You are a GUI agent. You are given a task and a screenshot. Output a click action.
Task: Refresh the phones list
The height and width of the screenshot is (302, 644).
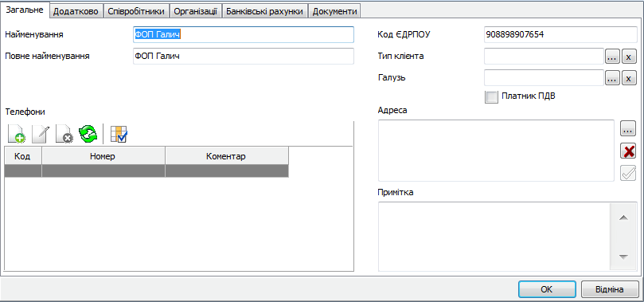tap(88, 135)
